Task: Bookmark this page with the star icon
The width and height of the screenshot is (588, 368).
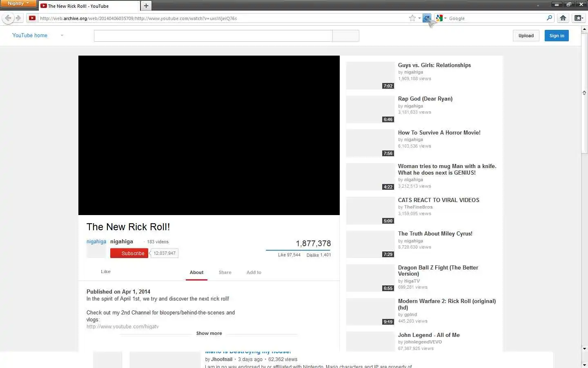Action: (x=412, y=18)
